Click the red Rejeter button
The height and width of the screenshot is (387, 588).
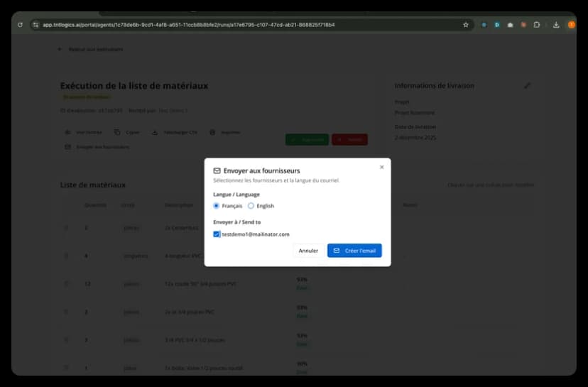pos(349,140)
